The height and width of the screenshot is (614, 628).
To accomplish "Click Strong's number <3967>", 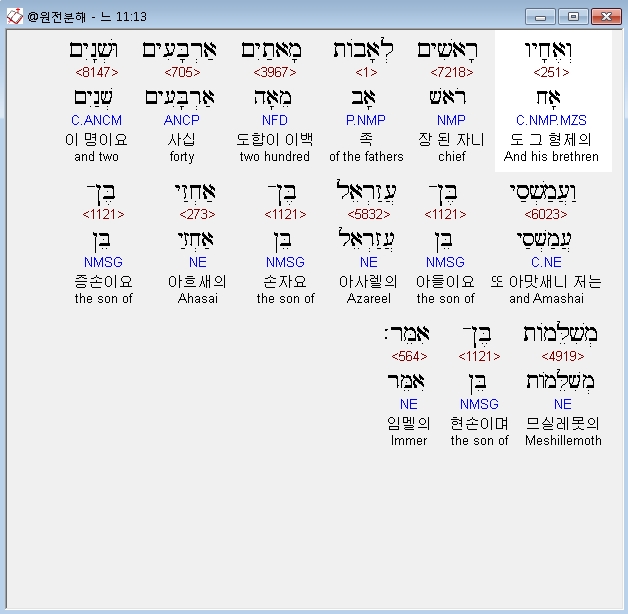I will 275,72.
